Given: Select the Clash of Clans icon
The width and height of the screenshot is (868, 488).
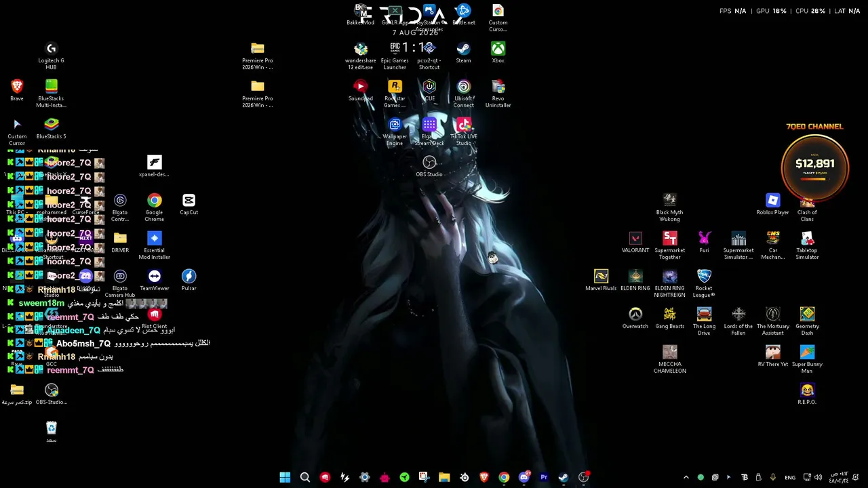Looking at the screenshot, I should click(807, 207).
